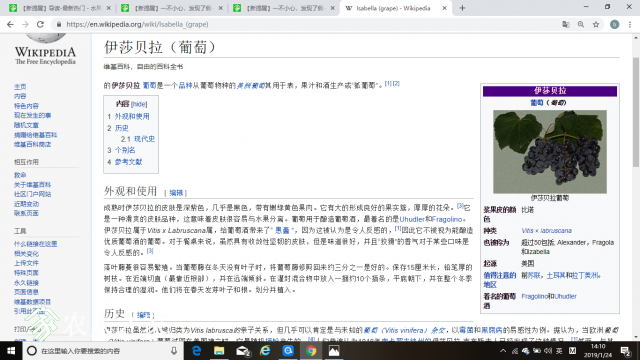Image resolution: width=640 pixels, height=360 pixels.
Task: Open the new tab plus button
Action: [x=462, y=8]
